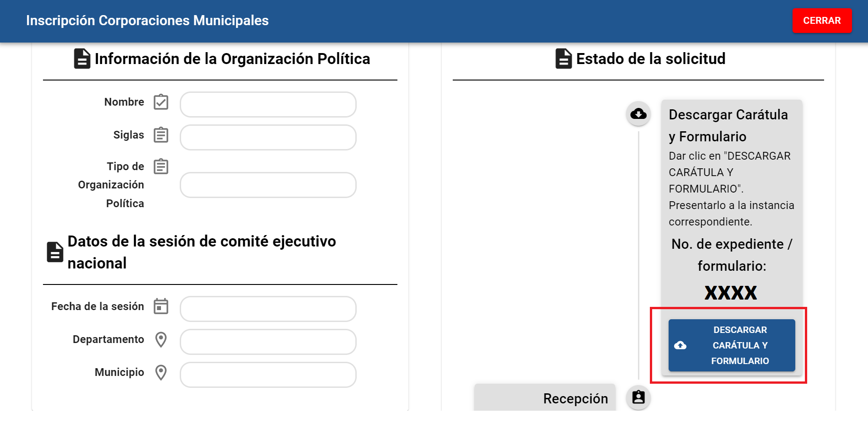Image resolution: width=868 pixels, height=429 pixels.
Task: Open the Departamento field
Action: [268, 342]
